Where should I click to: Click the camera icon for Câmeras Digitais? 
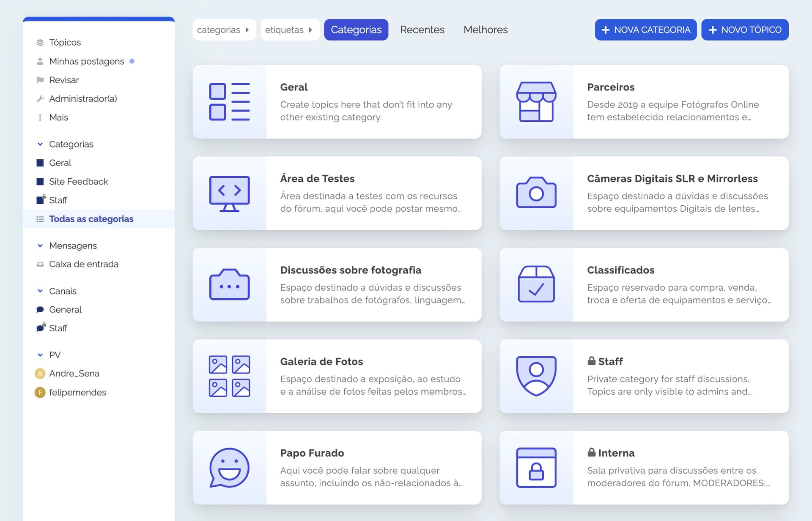[x=536, y=193]
